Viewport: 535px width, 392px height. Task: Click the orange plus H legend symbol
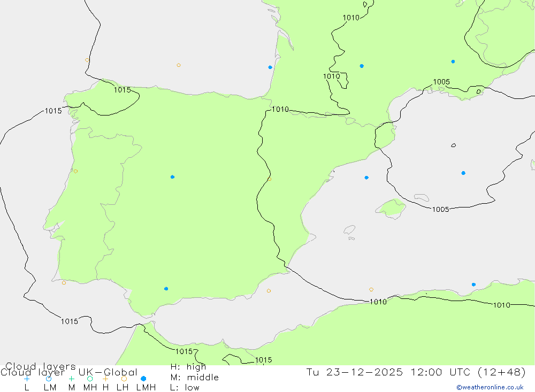coord(105,379)
